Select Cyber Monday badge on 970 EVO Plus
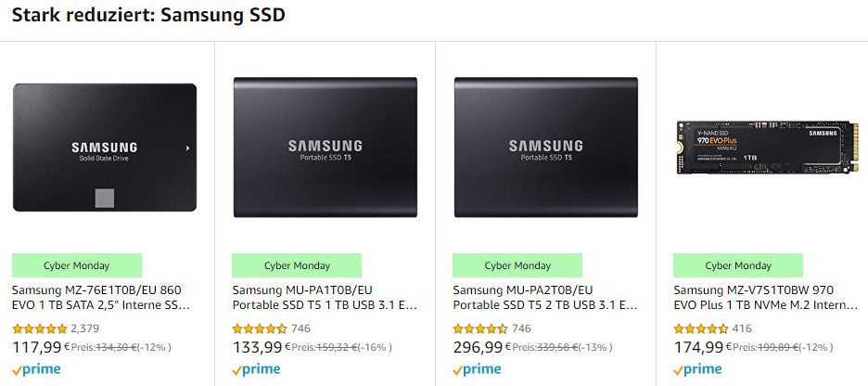This screenshot has width=868, height=386. [x=738, y=265]
